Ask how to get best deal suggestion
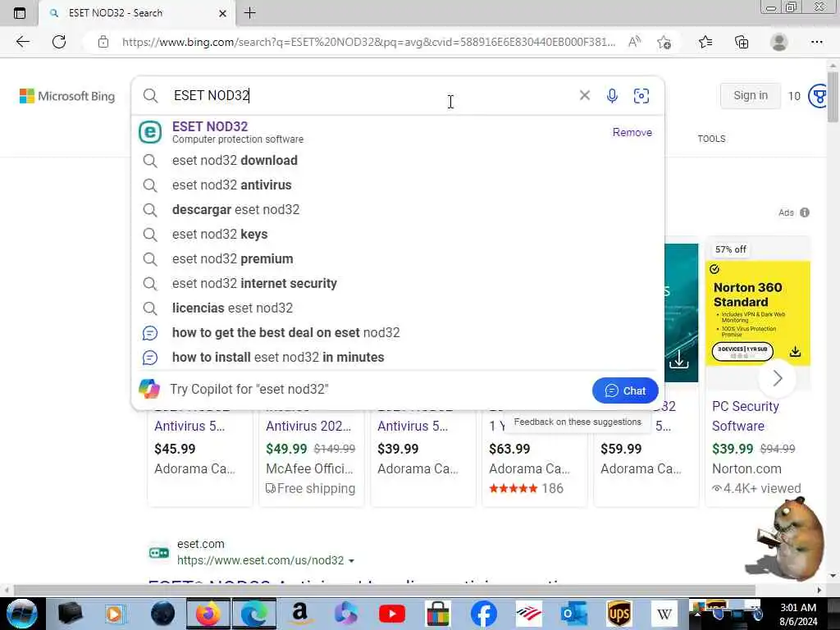The height and width of the screenshot is (630, 840). [x=396, y=333]
